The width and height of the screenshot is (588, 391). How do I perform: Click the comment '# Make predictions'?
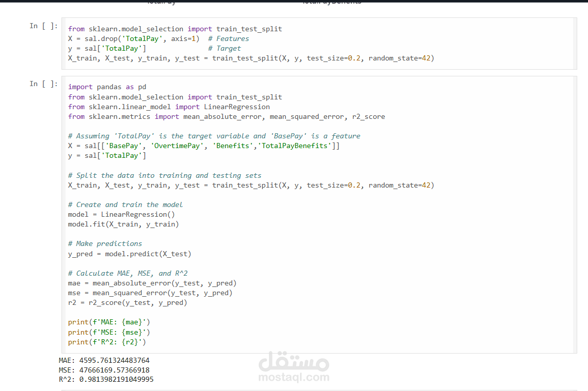pyautogui.click(x=105, y=244)
